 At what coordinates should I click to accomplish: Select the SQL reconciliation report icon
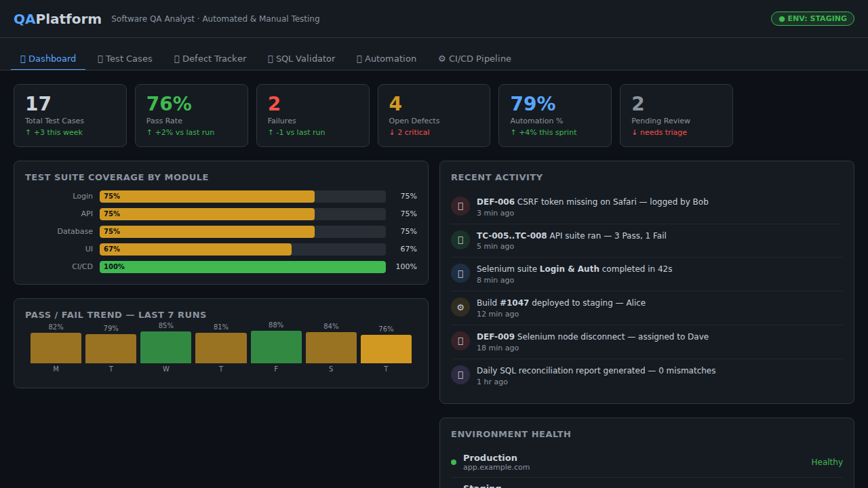[460, 375]
